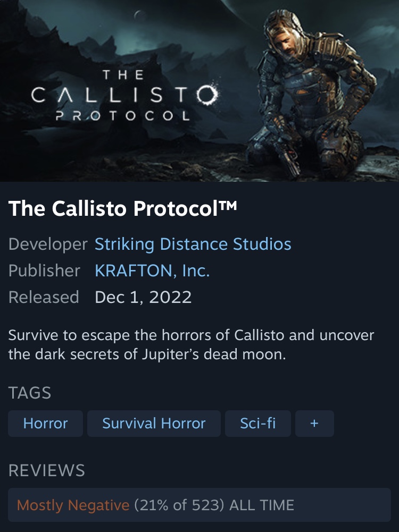Image resolution: width=399 pixels, height=532 pixels.
Task: Click the TAGS section heading
Action: click(x=30, y=393)
